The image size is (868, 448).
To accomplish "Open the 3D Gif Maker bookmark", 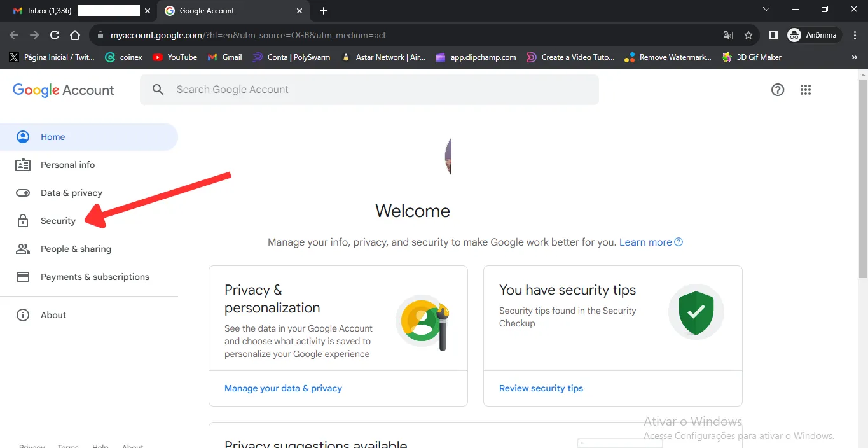I will click(x=752, y=57).
